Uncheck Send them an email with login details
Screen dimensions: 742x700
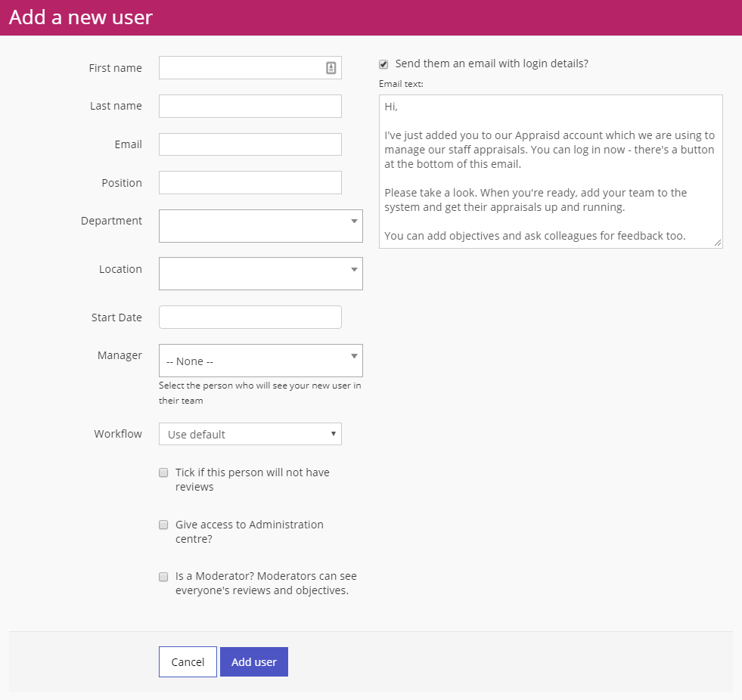tap(383, 64)
